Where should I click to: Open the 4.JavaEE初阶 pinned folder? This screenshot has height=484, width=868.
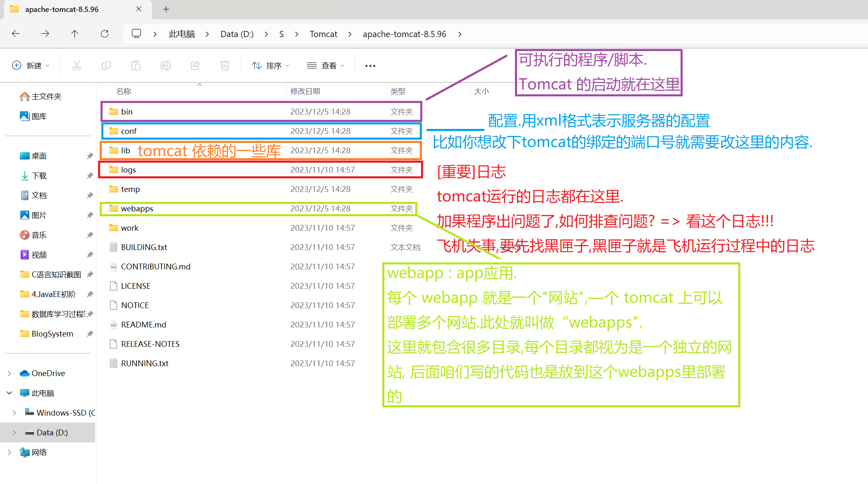[48, 294]
